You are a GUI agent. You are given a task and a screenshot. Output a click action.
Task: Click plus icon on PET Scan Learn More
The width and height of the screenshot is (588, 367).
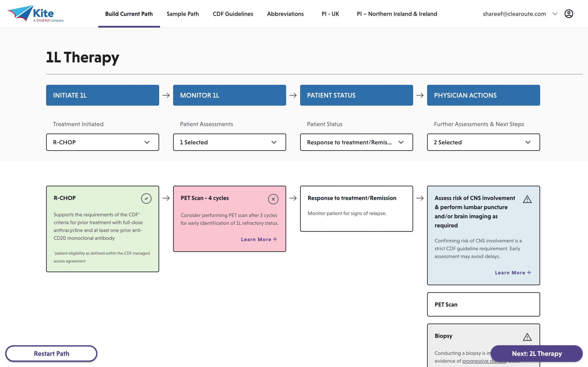(275, 239)
